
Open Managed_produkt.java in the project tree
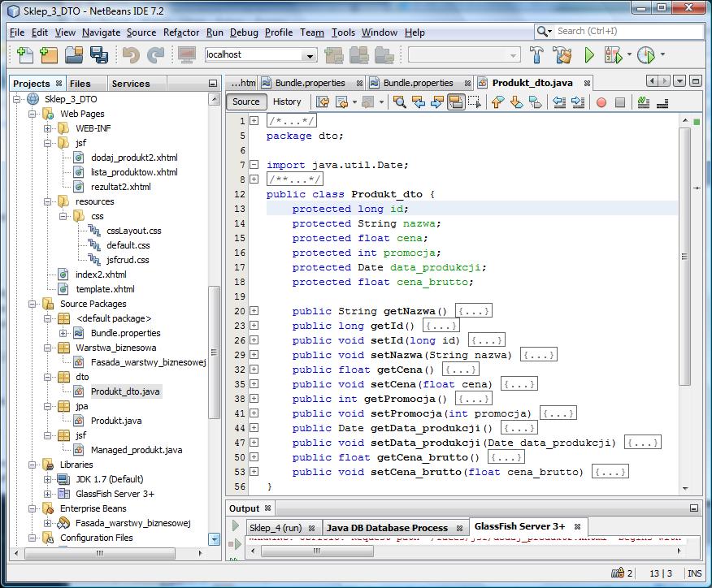coord(137,450)
